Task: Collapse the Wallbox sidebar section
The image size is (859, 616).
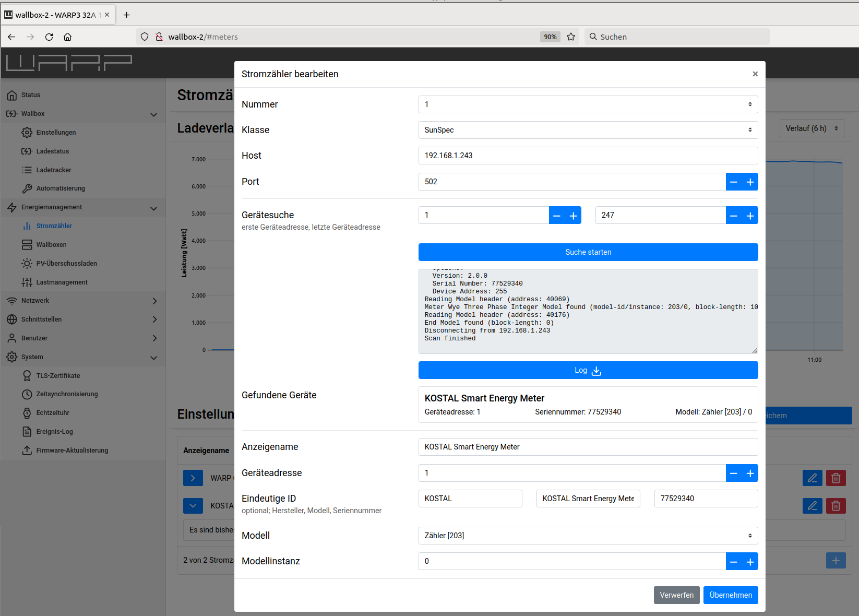Action: 153,114
